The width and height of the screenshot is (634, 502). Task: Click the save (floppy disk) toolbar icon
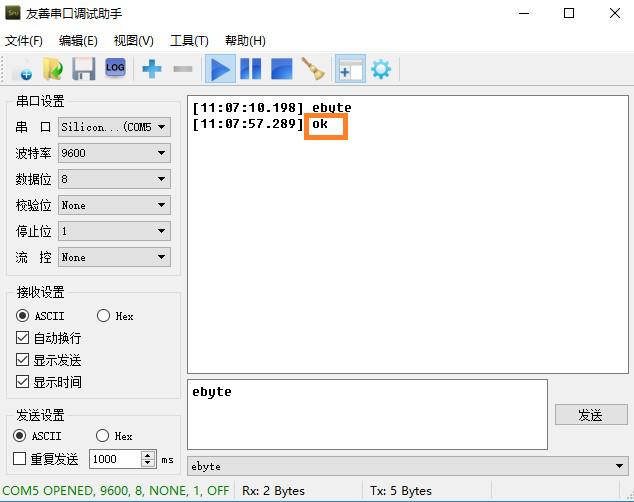pos(83,69)
